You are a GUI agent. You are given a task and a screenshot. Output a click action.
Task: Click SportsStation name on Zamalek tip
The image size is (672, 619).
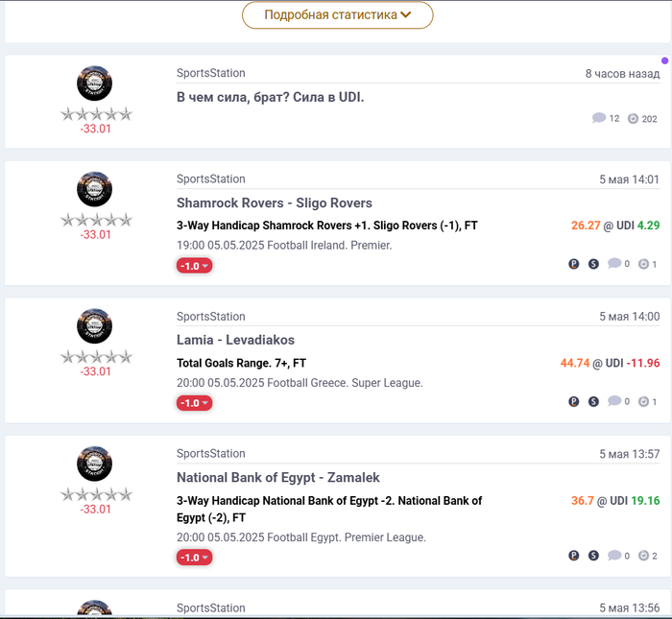point(211,454)
